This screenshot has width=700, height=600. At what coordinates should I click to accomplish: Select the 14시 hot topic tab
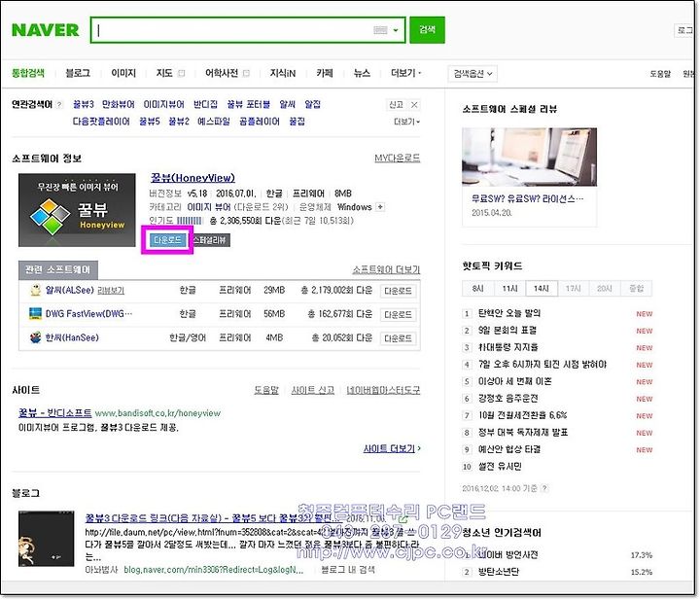coord(542,289)
